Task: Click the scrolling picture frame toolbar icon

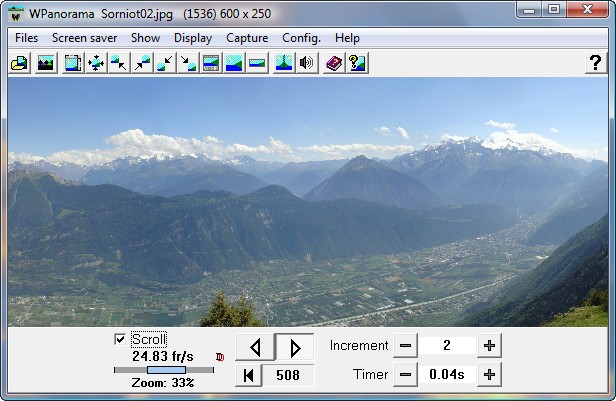Action: (73, 63)
